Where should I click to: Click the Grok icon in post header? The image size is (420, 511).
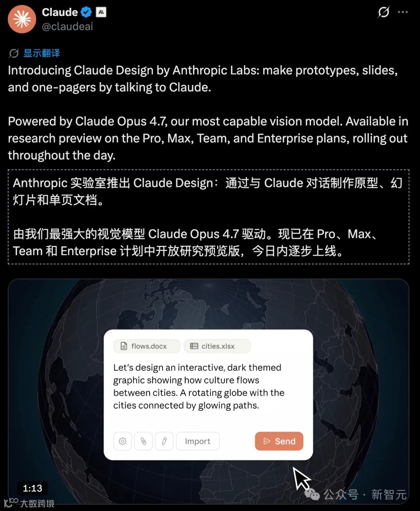coord(383,12)
